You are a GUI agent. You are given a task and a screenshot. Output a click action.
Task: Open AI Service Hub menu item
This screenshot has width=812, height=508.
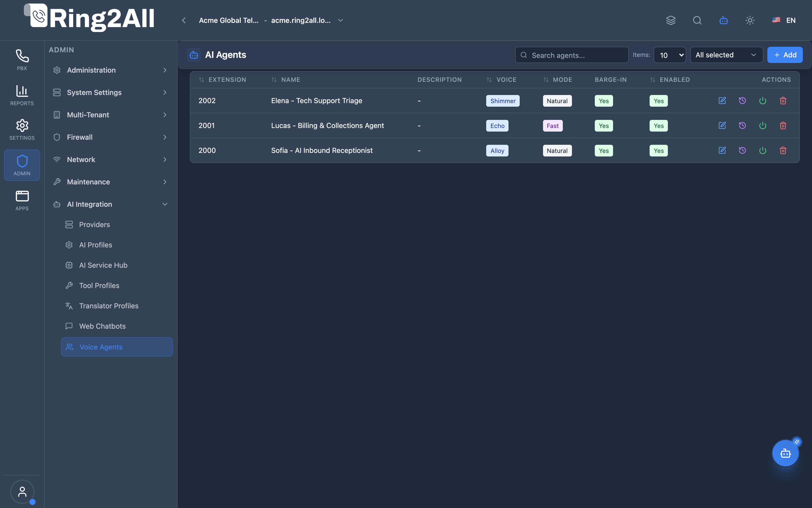click(117, 265)
